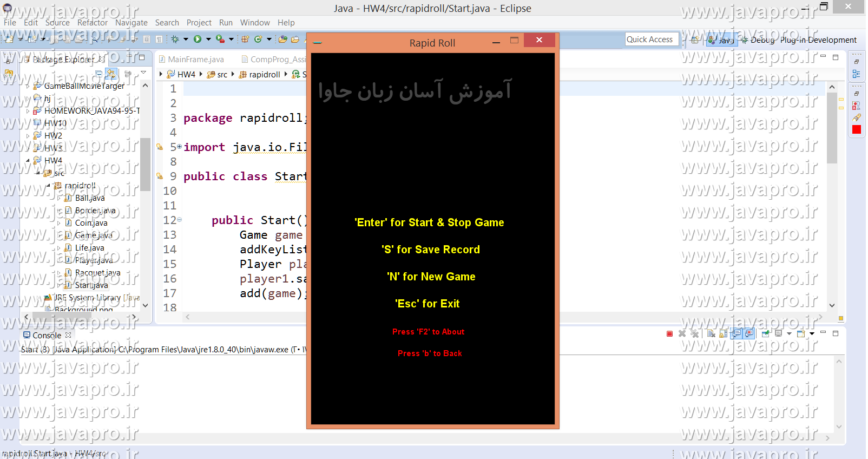Image resolution: width=868 pixels, height=459 pixels.
Task: Switch to the MainFrame.java editor tab
Action: tap(195, 60)
